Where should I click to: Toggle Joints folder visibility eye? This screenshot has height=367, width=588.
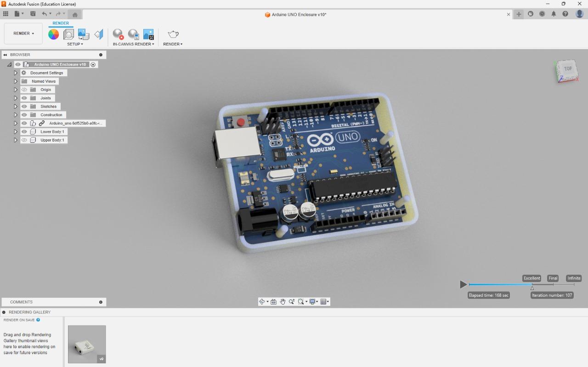tap(24, 98)
